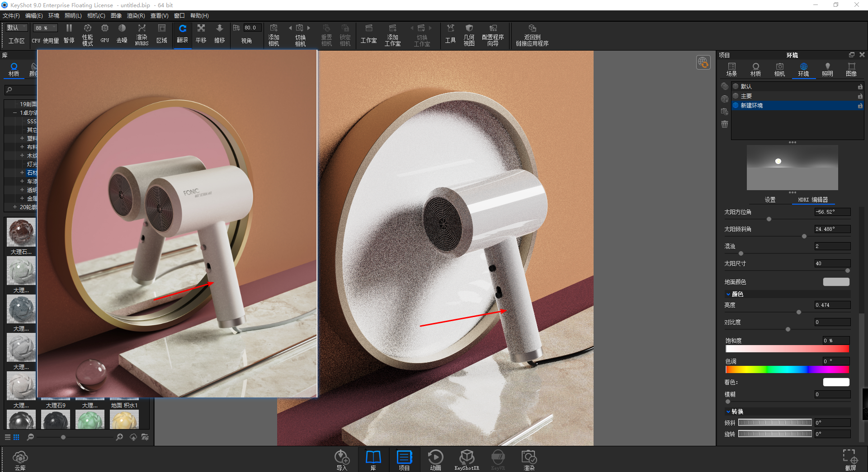Switch library to grid view
This screenshot has height=472, width=868.
(16, 437)
